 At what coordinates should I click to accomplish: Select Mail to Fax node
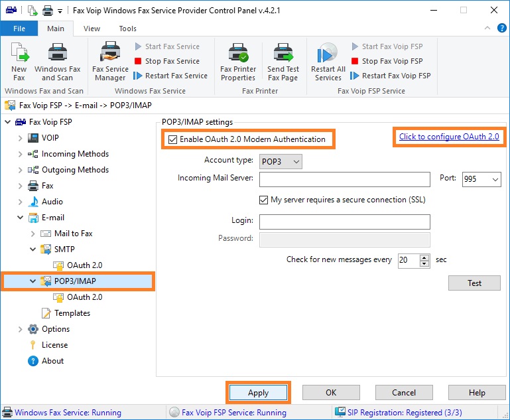coord(73,234)
